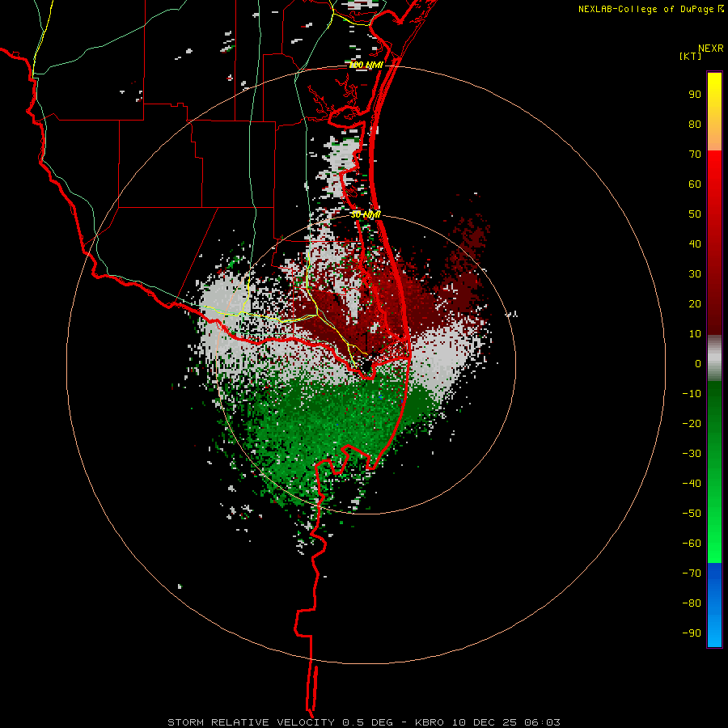728x728 pixels.
Task: Click the positive 10 scale value
Action: [695, 334]
